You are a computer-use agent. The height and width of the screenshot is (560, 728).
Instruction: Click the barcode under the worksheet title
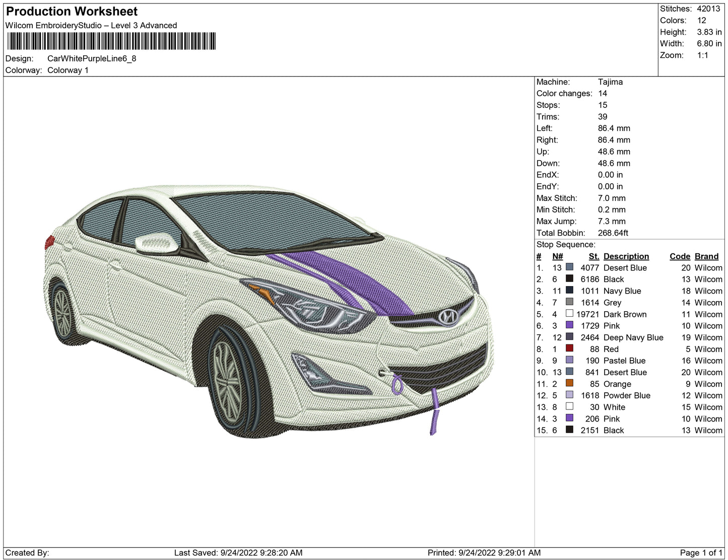(x=111, y=41)
